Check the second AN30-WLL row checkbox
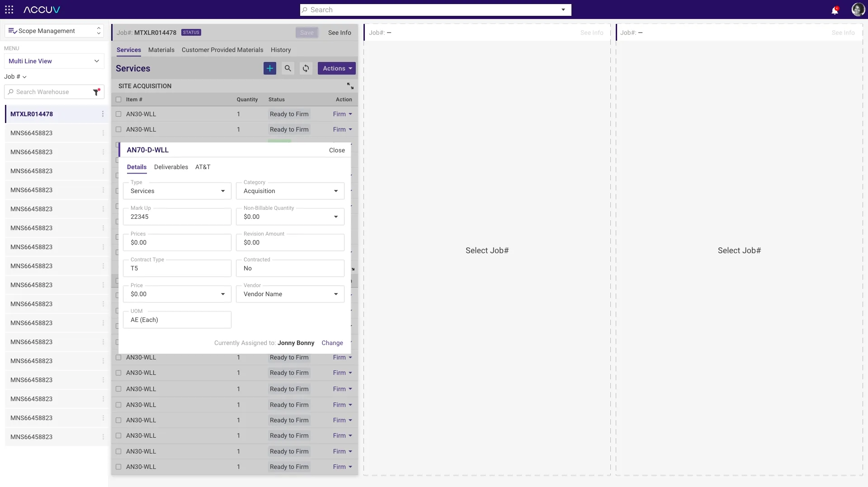868x487 pixels. [118, 129]
